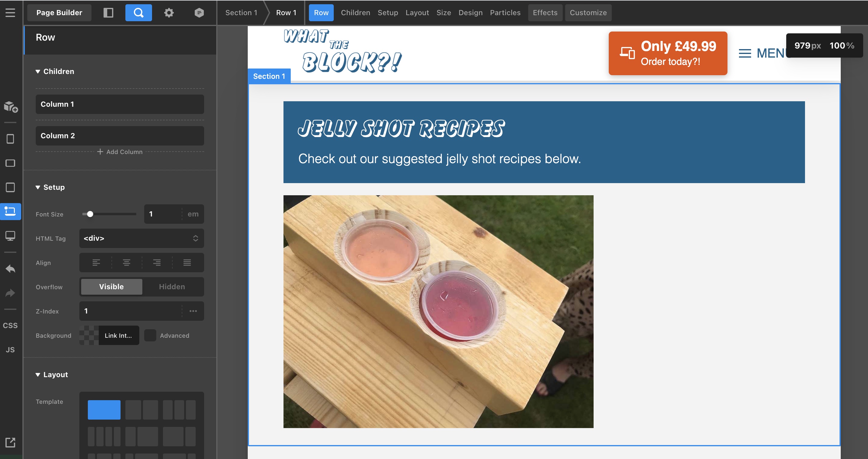This screenshot has width=868, height=459.
Task: Open the hamburger menu icon
Action: [x=10, y=12]
